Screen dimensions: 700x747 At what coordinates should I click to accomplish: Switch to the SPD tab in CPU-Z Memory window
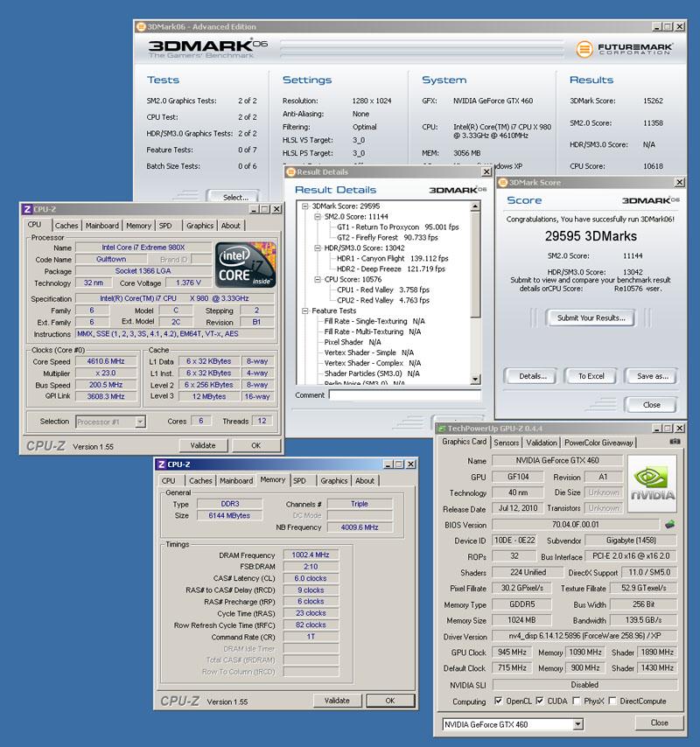coord(299,481)
